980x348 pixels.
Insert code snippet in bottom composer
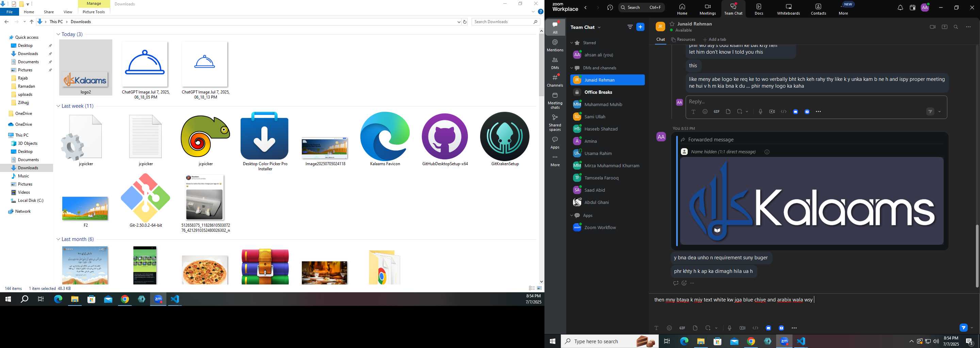pos(755,328)
